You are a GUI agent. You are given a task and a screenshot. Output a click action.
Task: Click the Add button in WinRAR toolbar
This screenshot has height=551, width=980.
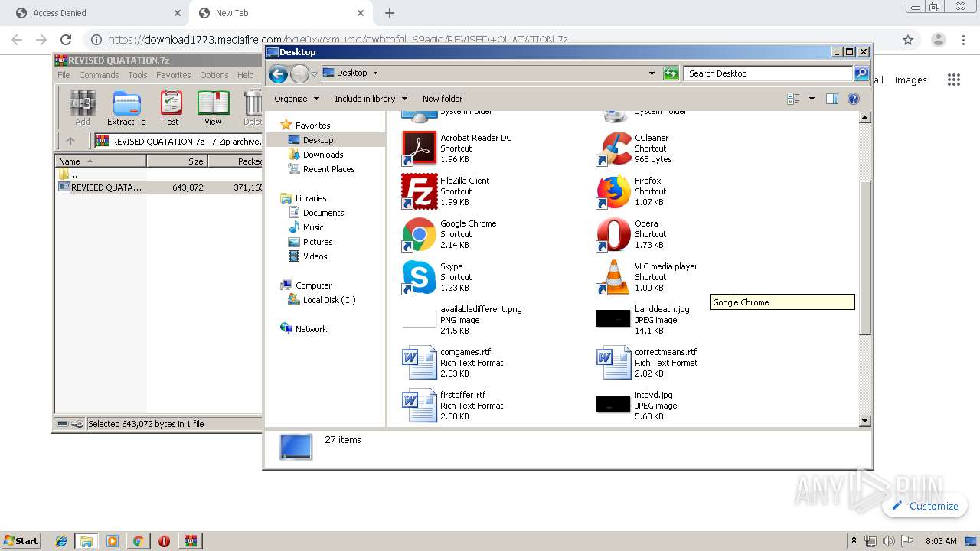coord(83,107)
